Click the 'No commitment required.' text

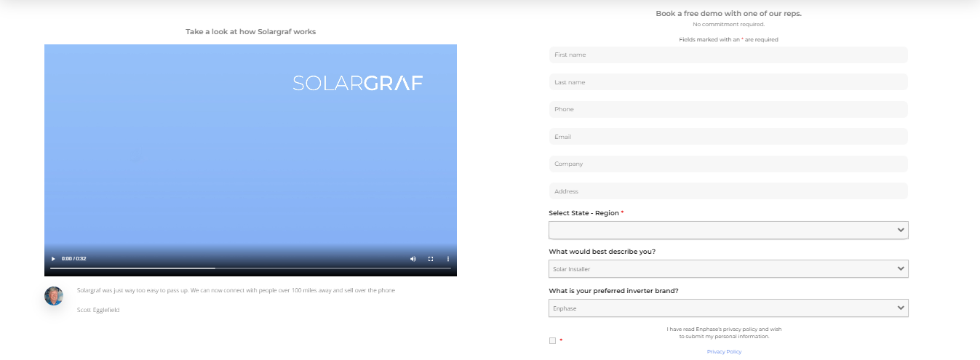pyautogui.click(x=728, y=25)
